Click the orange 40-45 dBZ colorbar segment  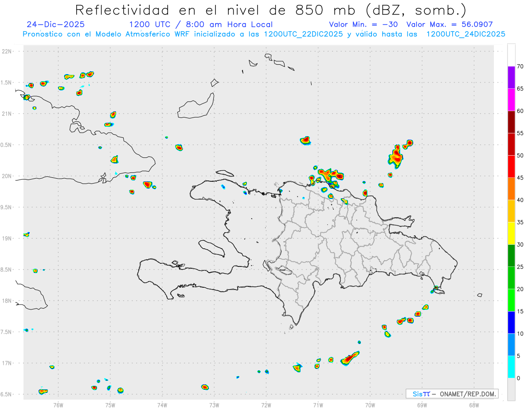(511, 189)
